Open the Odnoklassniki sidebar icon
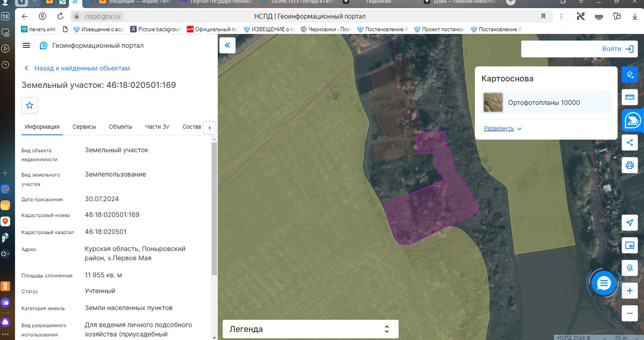 (5, 286)
